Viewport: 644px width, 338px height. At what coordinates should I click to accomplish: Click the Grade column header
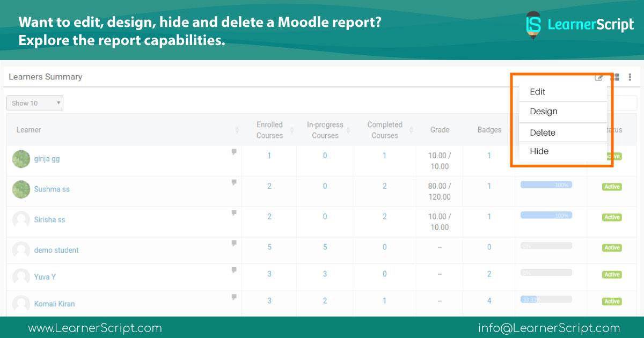tap(440, 130)
